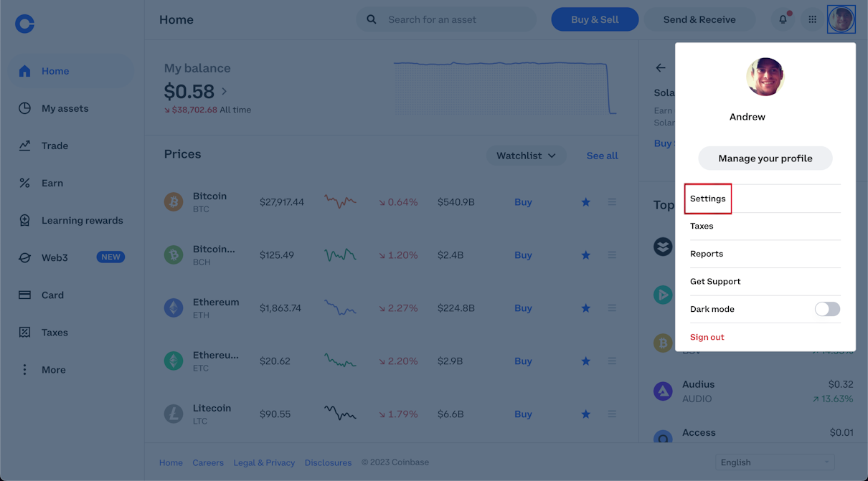Click the reorder handle on the Litecoin row
The width and height of the screenshot is (868, 481).
[612, 414]
